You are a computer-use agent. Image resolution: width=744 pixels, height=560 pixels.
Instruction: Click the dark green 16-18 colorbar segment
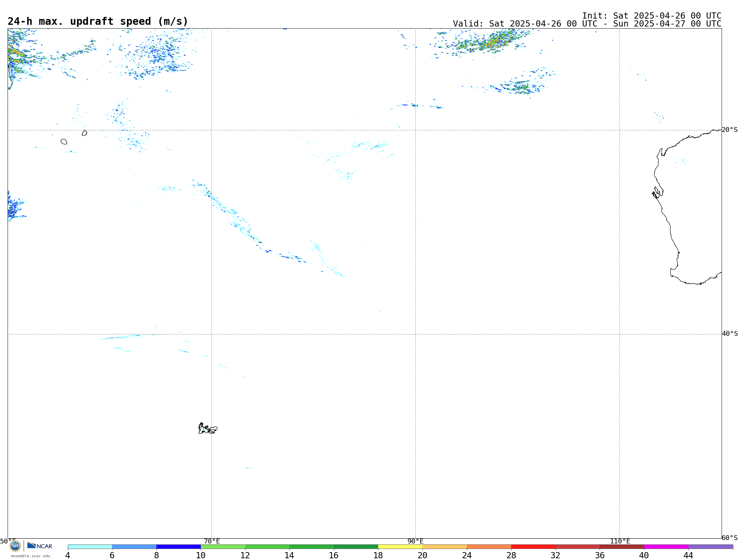(356, 547)
